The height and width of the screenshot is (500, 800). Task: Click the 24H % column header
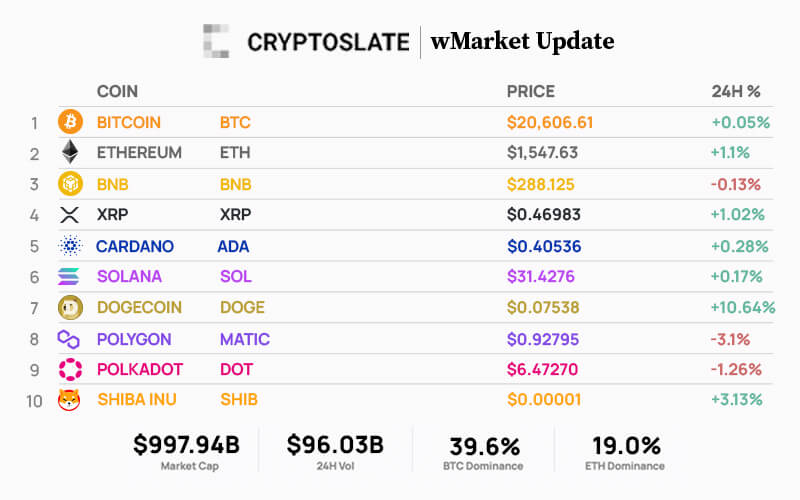pos(735,92)
